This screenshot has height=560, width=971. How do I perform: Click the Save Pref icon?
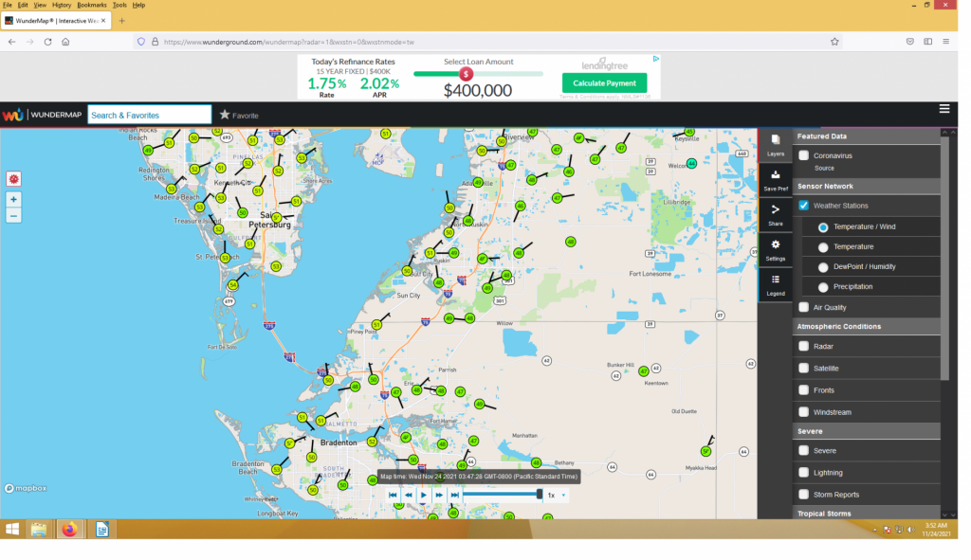click(x=775, y=179)
